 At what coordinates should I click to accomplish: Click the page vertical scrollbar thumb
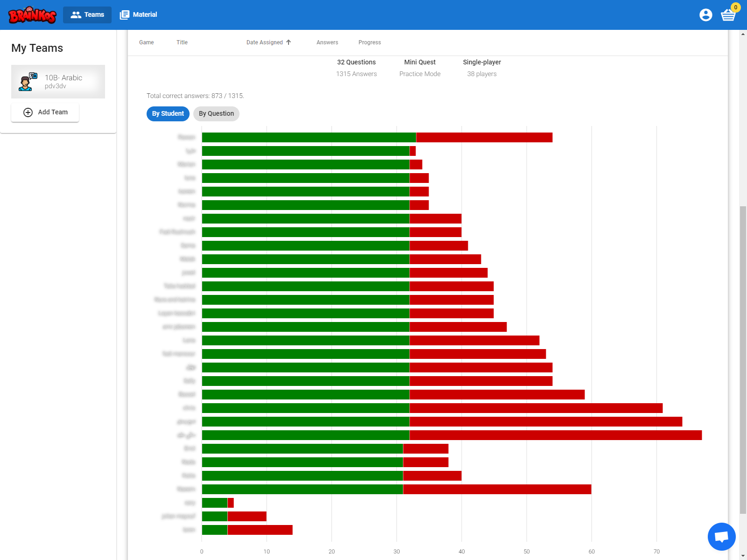(743, 359)
